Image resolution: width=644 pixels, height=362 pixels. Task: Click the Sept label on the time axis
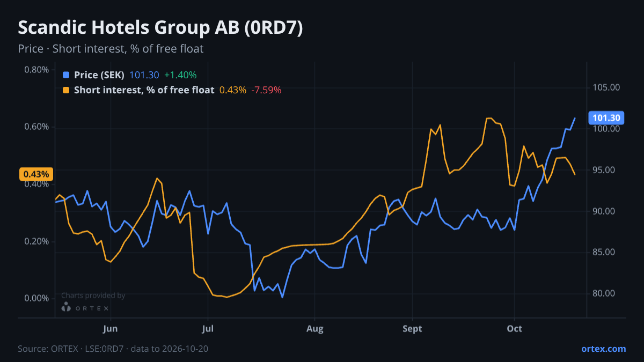[x=412, y=329]
